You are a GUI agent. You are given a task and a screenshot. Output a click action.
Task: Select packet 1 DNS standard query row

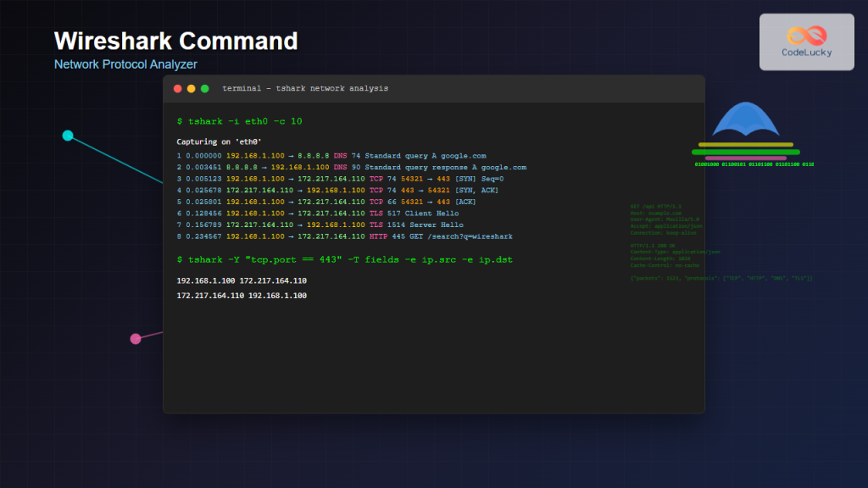coord(331,156)
